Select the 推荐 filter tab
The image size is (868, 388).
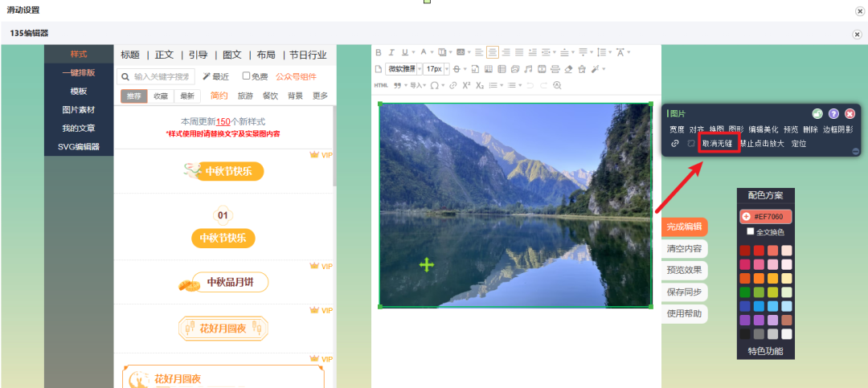pyautogui.click(x=134, y=96)
